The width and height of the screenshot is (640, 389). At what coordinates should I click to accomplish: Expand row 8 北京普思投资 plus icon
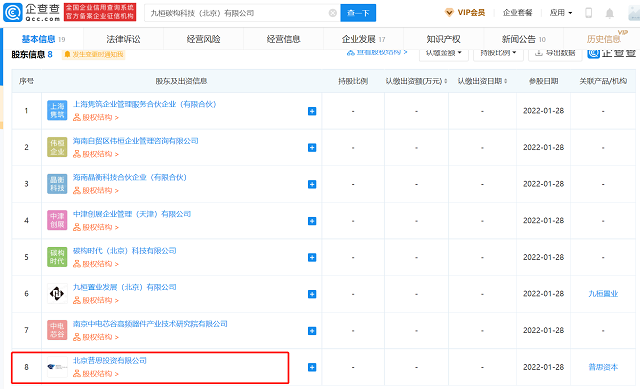pyautogui.click(x=312, y=367)
